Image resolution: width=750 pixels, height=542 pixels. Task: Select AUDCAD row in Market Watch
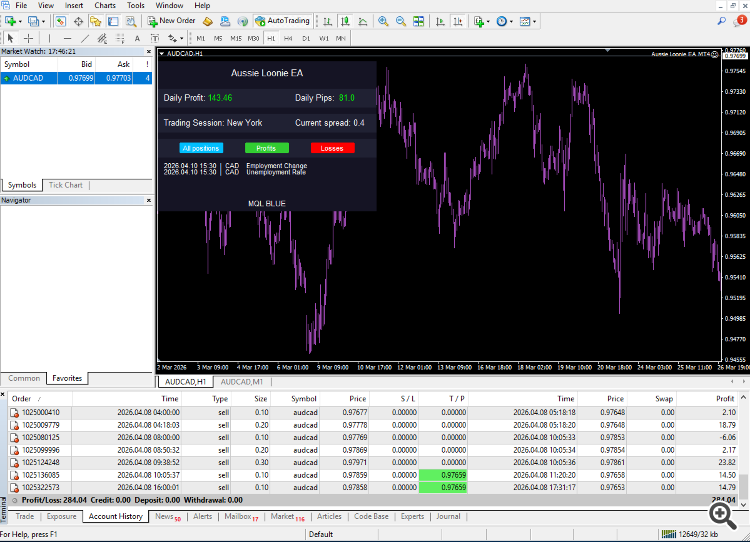(x=77, y=78)
